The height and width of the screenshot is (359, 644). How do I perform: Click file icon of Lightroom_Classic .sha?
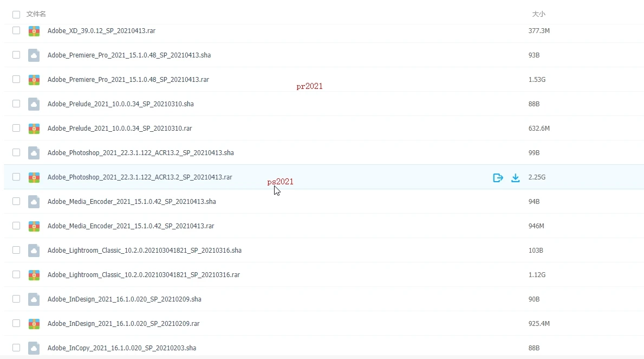34,251
